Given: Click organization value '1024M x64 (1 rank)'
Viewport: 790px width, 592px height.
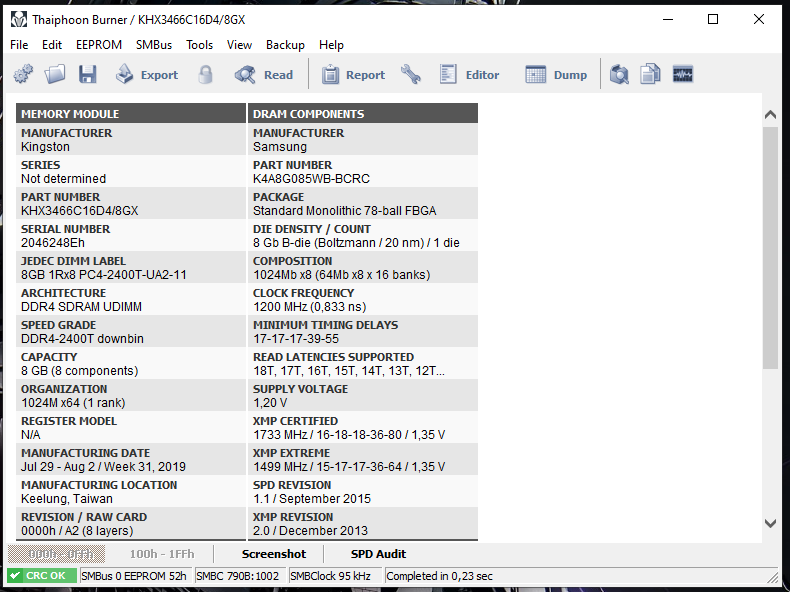Looking at the screenshot, I should [73, 403].
